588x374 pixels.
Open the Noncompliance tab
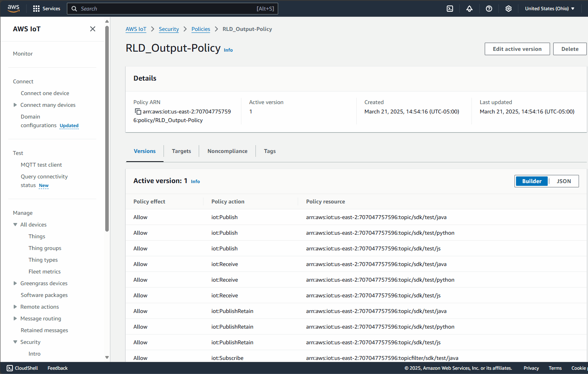[227, 151]
